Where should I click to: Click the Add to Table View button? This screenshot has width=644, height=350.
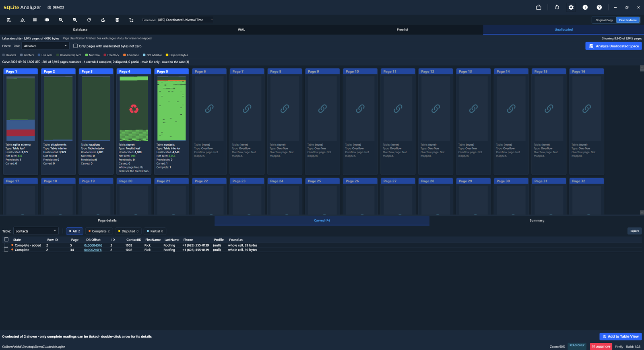620,336
